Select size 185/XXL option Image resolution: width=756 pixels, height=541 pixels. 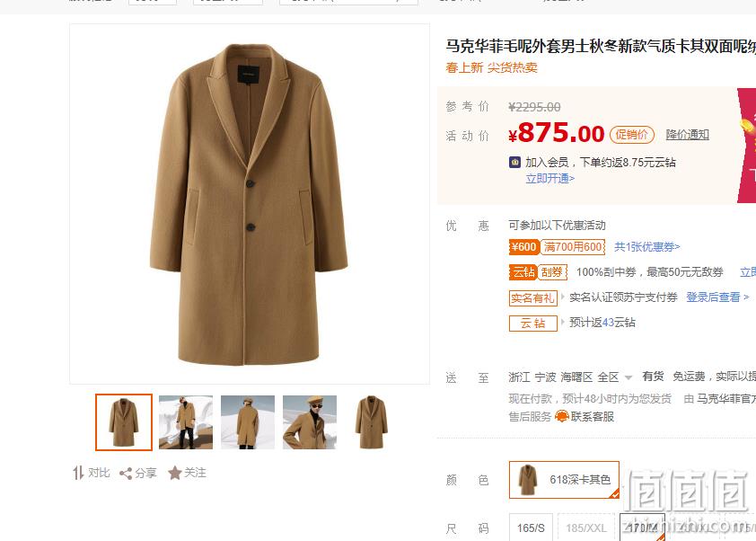[585, 528]
